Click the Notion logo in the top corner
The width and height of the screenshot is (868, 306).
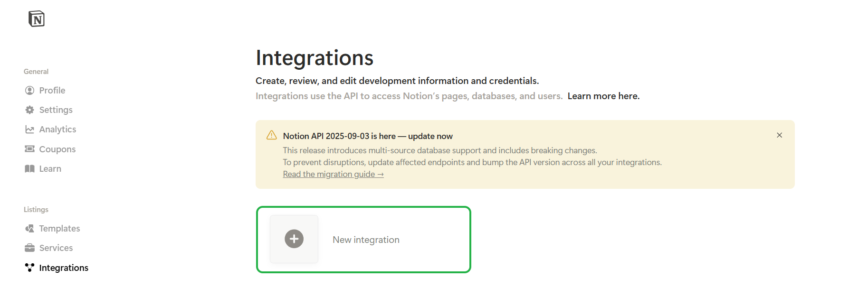[x=37, y=19]
